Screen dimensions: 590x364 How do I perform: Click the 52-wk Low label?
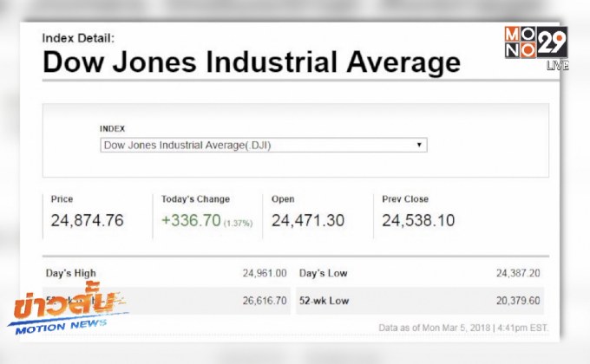tap(324, 300)
